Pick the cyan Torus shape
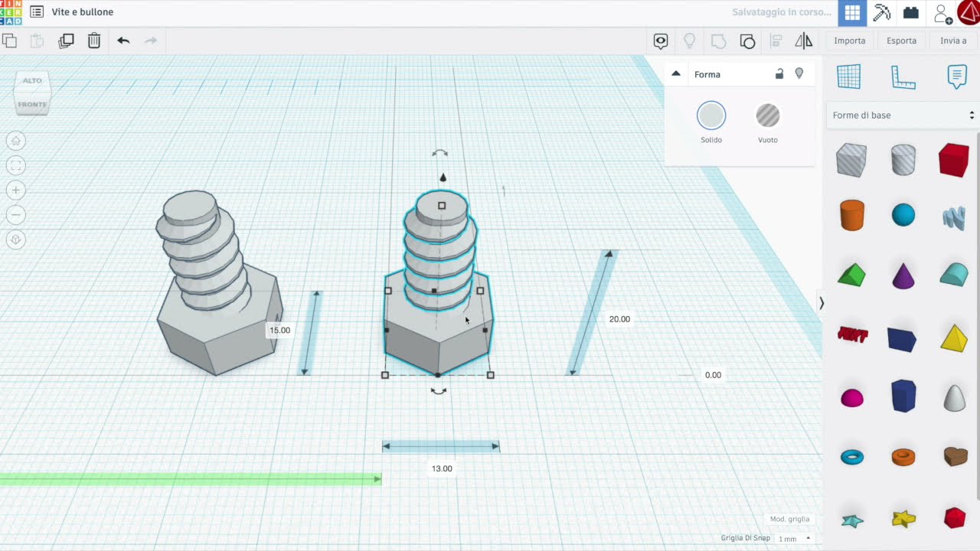Viewport: 980px width, 551px height. (x=852, y=457)
